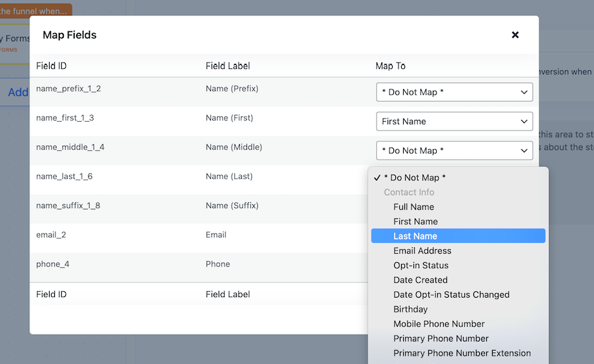Select Opt-in Status option
The width and height of the screenshot is (594, 364).
(421, 265)
